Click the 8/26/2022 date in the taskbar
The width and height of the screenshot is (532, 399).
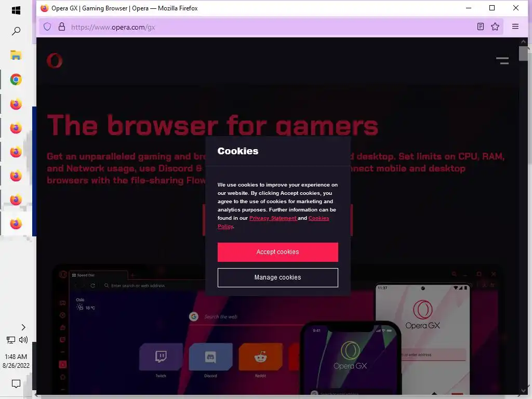(x=16, y=366)
